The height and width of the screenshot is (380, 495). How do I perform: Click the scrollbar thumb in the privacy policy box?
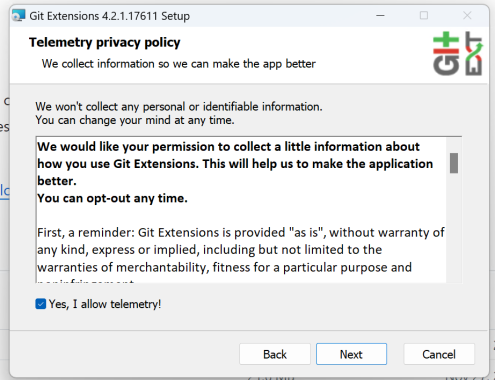454,163
